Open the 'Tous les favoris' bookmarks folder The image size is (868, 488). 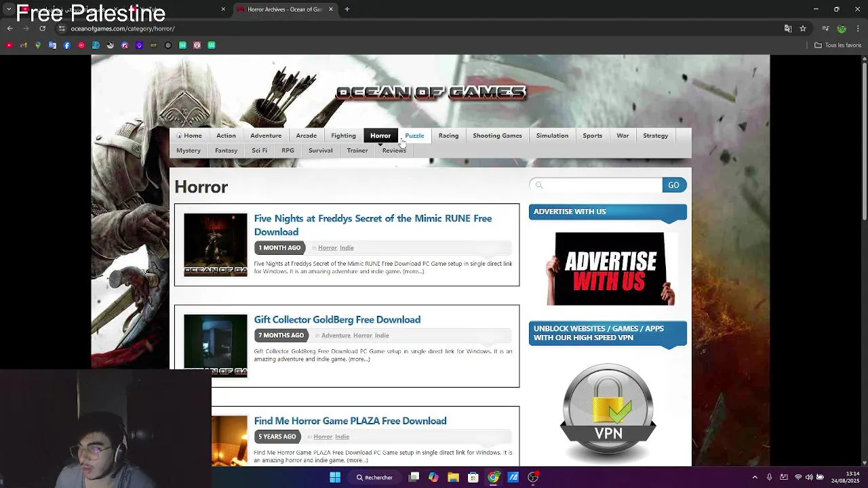838,45
